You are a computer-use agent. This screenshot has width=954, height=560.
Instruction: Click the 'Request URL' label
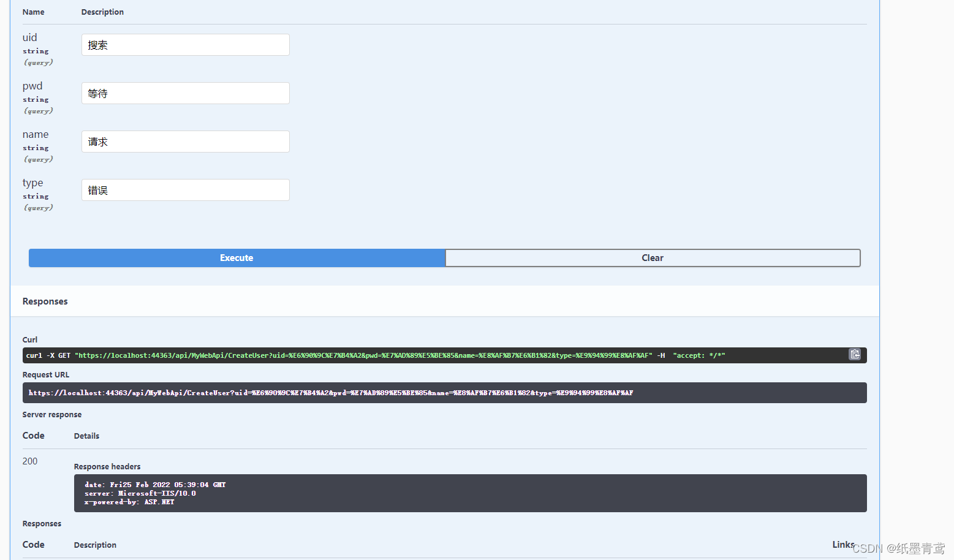pos(46,375)
